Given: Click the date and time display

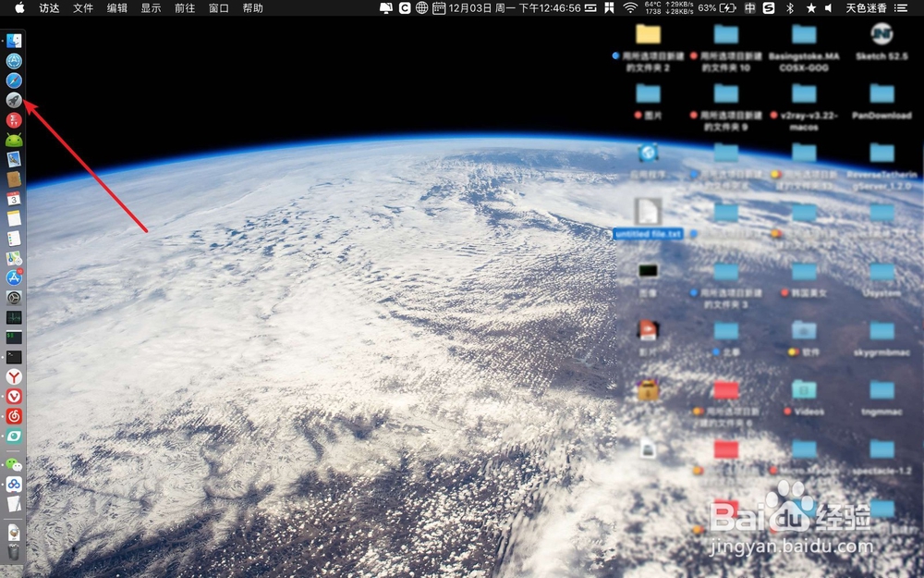Looking at the screenshot, I should coord(515,8).
